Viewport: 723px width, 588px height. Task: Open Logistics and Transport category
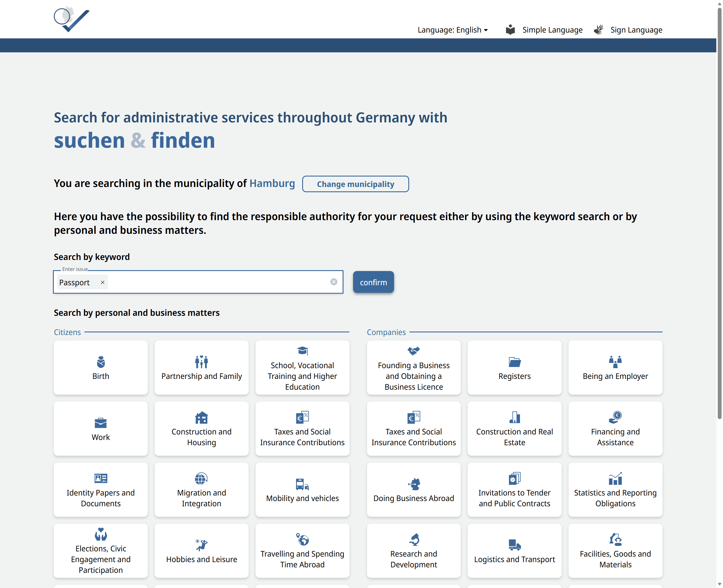point(514,551)
